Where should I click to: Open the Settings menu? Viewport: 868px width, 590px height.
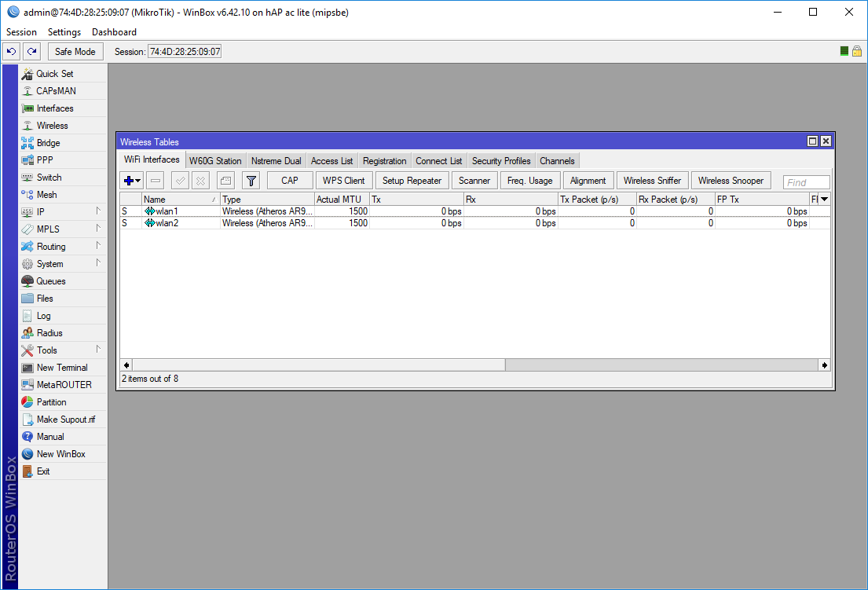pyautogui.click(x=64, y=32)
